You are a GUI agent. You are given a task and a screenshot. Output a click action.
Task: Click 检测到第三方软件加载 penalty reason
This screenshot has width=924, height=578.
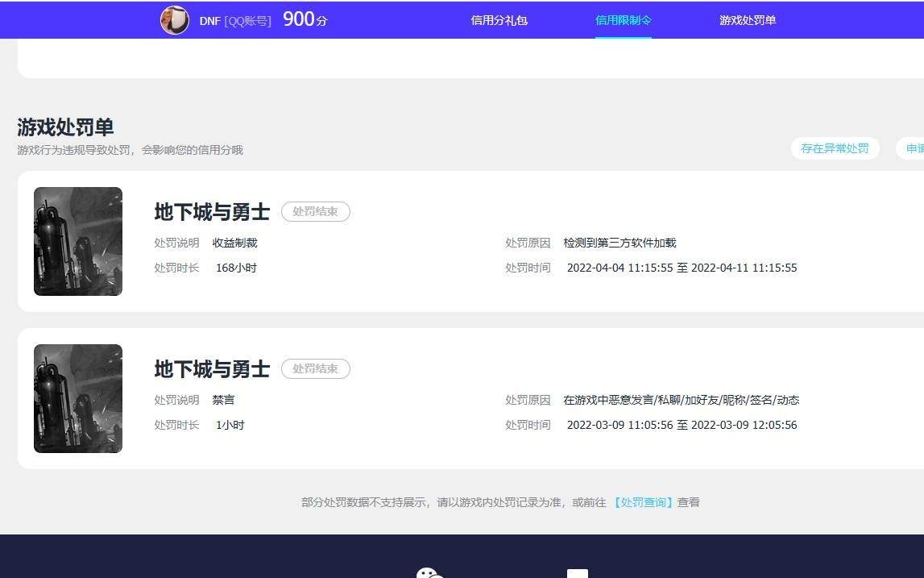(620, 243)
